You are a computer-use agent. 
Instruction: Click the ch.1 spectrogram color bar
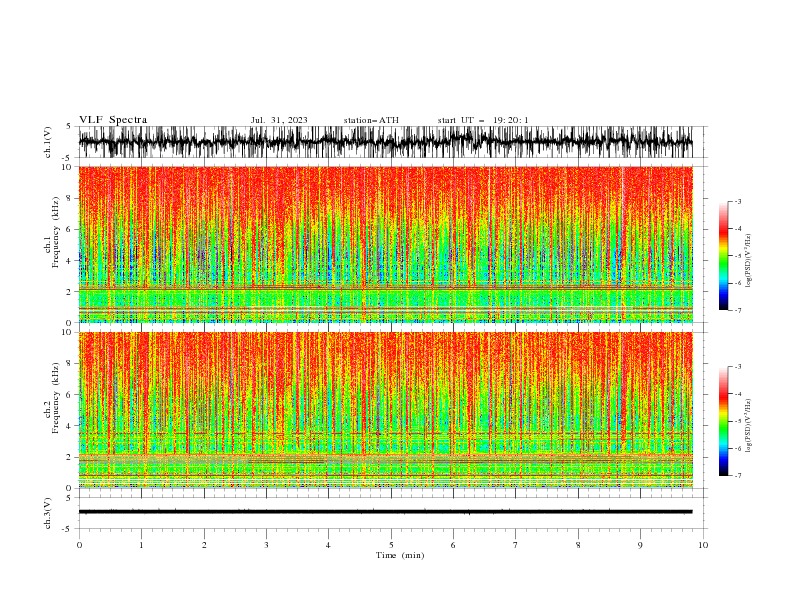point(723,256)
